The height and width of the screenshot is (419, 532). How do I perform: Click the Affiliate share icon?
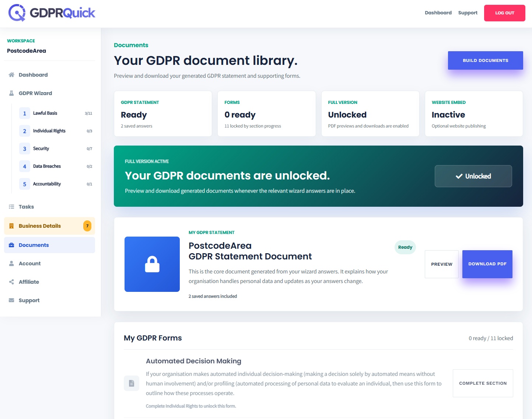click(x=11, y=282)
